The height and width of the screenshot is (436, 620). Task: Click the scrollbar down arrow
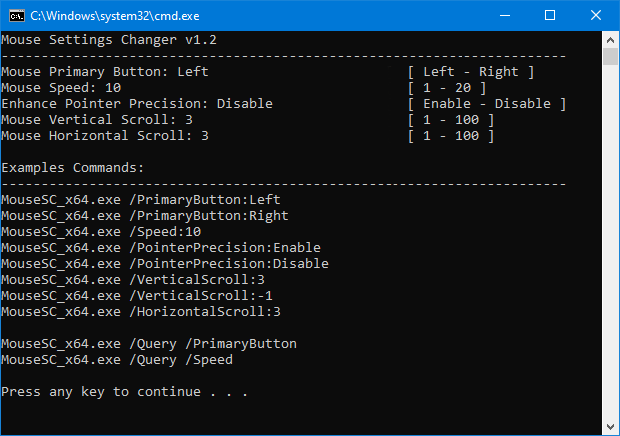(611, 427)
